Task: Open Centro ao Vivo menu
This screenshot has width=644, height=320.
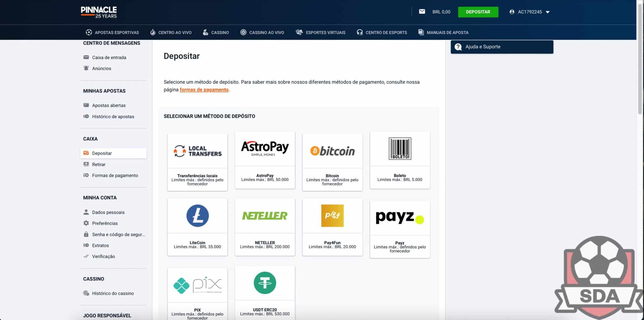Action: [171, 32]
